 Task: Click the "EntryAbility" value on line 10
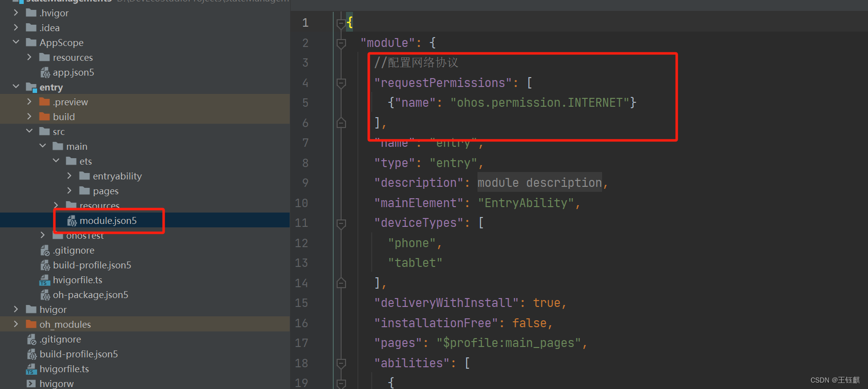[x=525, y=203]
